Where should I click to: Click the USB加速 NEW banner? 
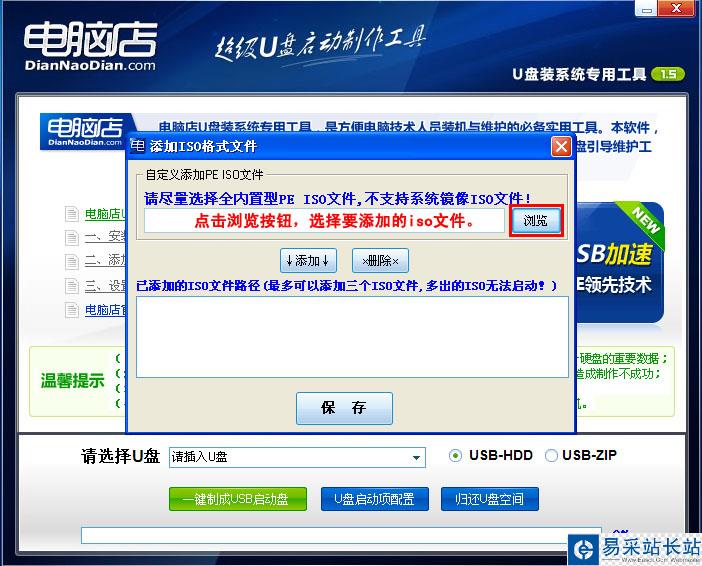(x=620, y=262)
